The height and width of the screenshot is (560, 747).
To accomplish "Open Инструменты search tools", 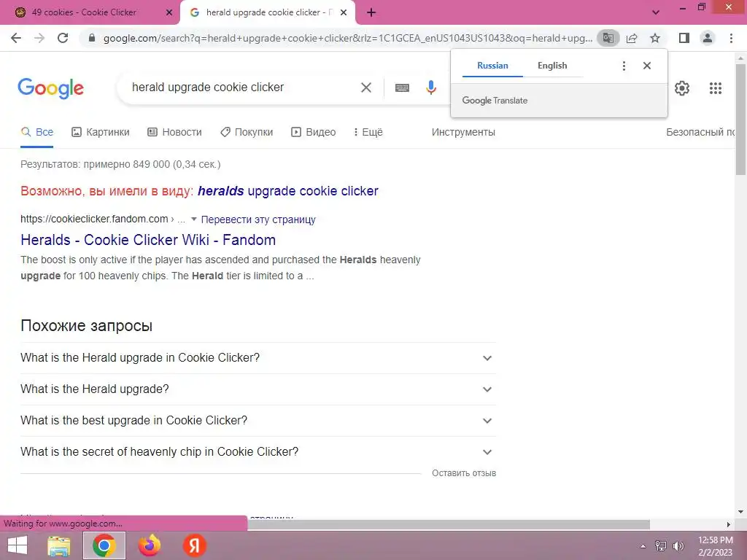I will (x=463, y=133).
